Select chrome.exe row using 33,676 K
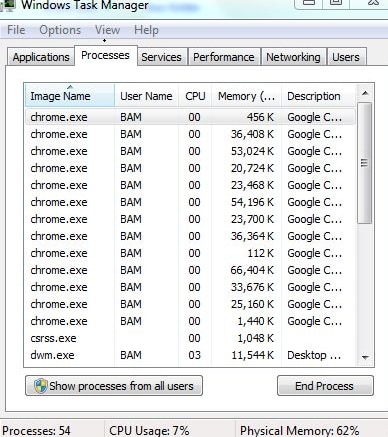Viewport: 388px width, 437px height. [x=190, y=287]
